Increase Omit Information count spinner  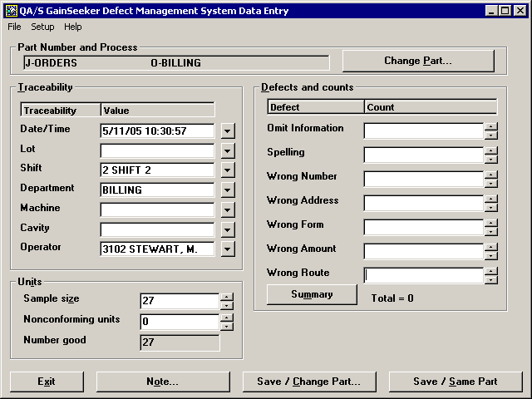pyautogui.click(x=491, y=127)
